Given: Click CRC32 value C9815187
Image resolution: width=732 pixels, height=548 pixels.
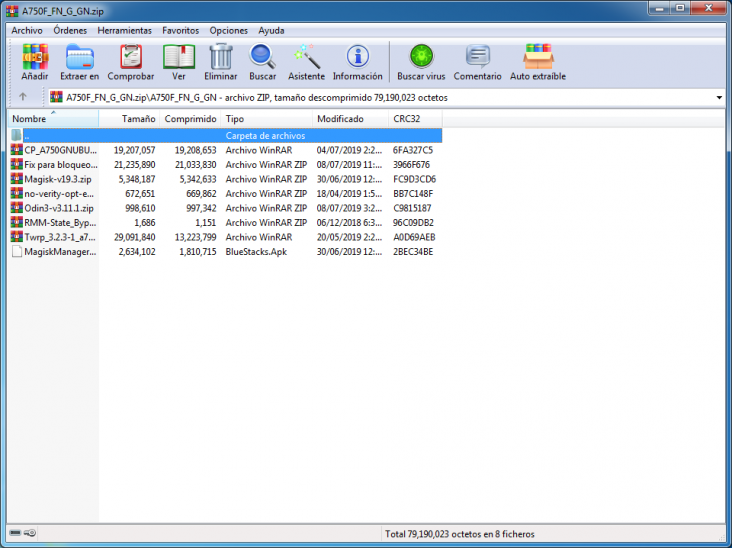Looking at the screenshot, I should point(412,208).
